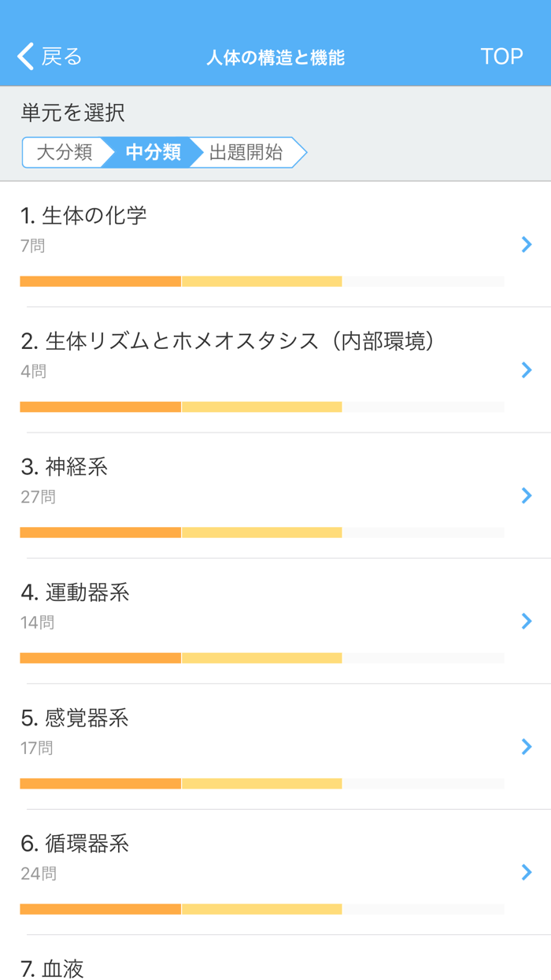Screen dimensions: 551x980
Task: Tap the chevron for 生体リズムとホメオスタシス
Action: tap(526, 370)
